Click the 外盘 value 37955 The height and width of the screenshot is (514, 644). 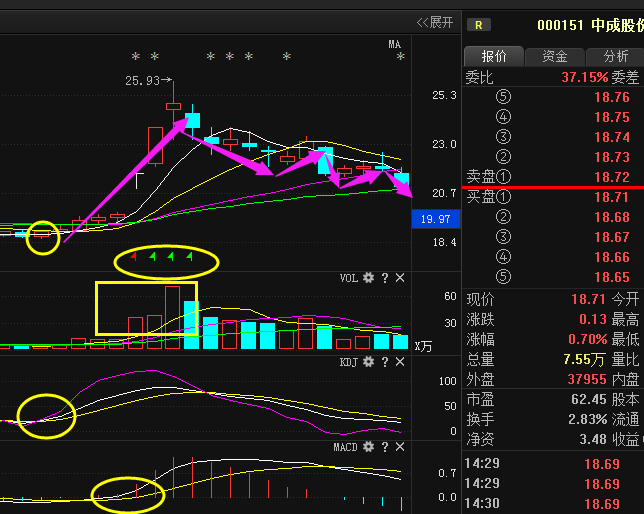point(587,379)
